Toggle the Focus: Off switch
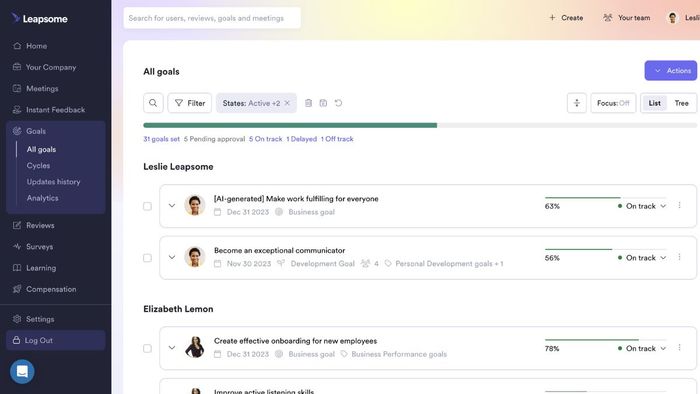 pyautogui.click(x=613, y=103)
